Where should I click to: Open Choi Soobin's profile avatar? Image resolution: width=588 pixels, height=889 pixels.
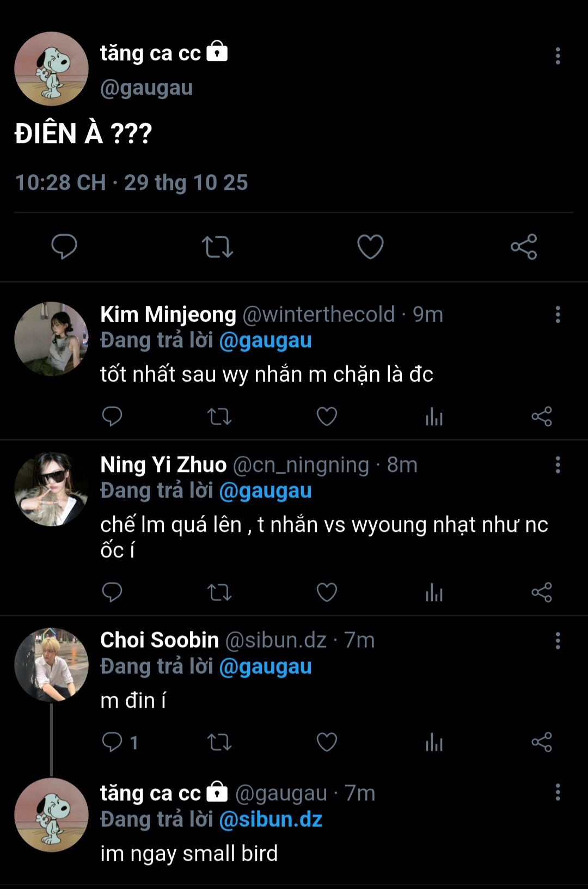51,665
